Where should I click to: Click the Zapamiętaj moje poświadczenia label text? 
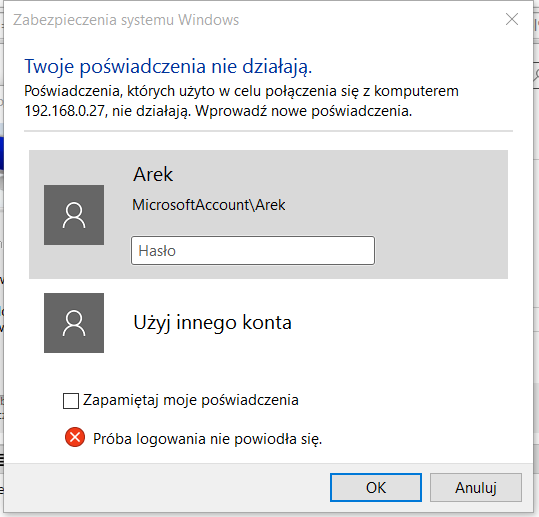coord(191,400)
